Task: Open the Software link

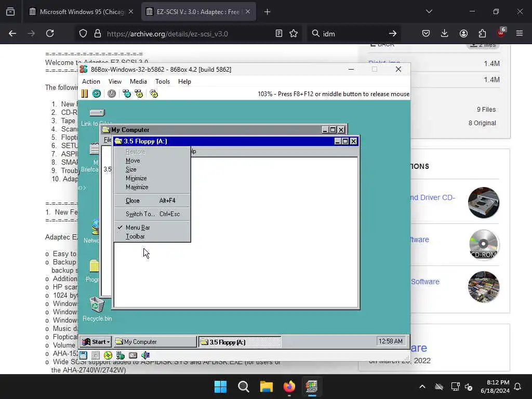Action: pos(425,282)
